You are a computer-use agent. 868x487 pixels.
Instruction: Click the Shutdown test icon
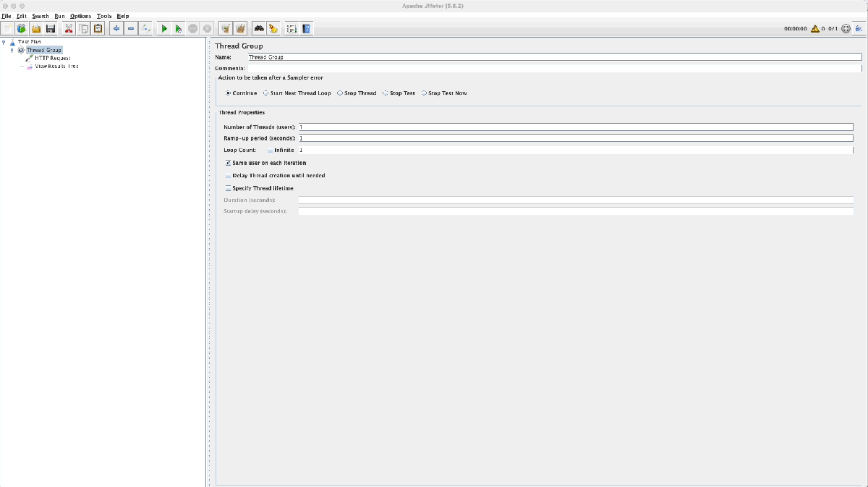[x=208, y=28]
